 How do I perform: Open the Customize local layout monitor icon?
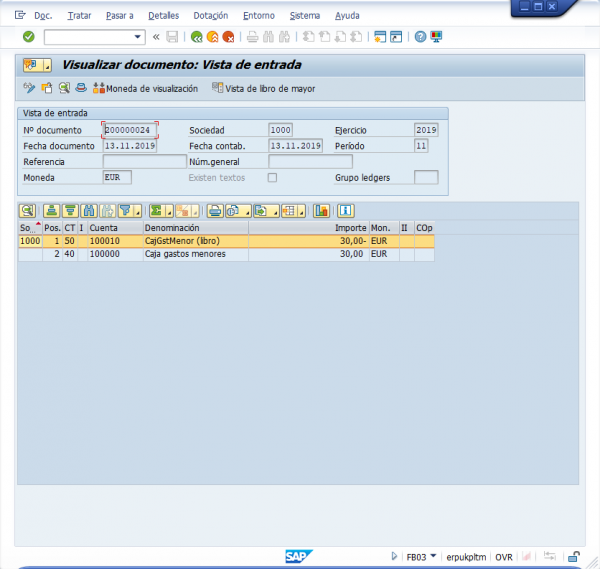pyautogui.click(x=436, y=37)
